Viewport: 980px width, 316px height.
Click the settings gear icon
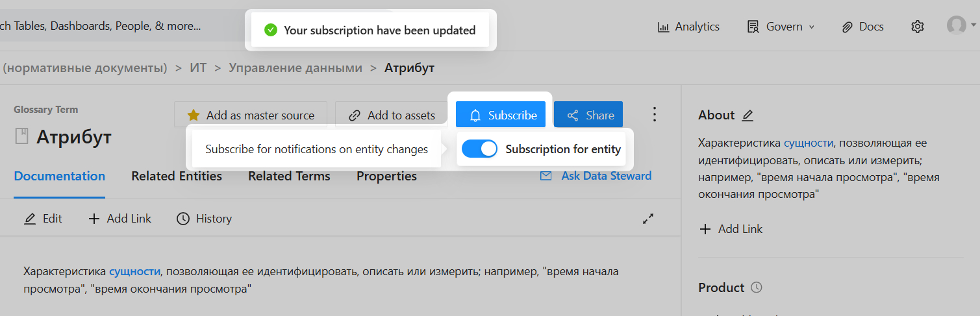coord(917,27)
